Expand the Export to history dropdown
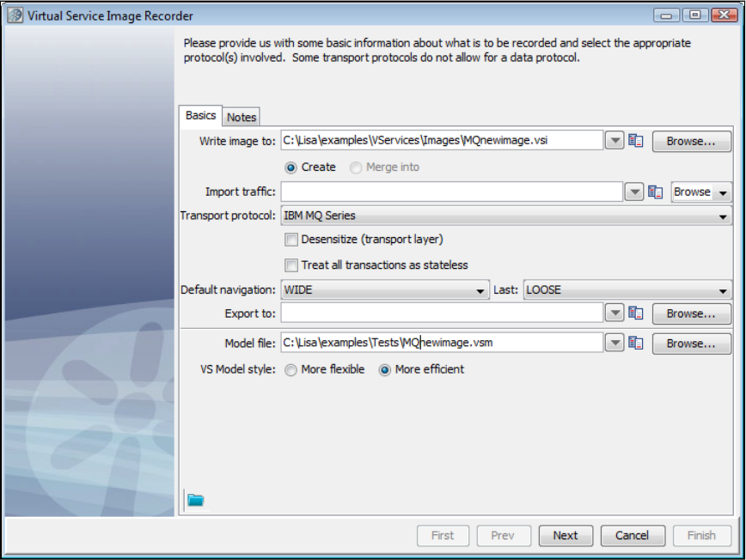This screenshot has height=560, width=746. (x=615, y=313)
